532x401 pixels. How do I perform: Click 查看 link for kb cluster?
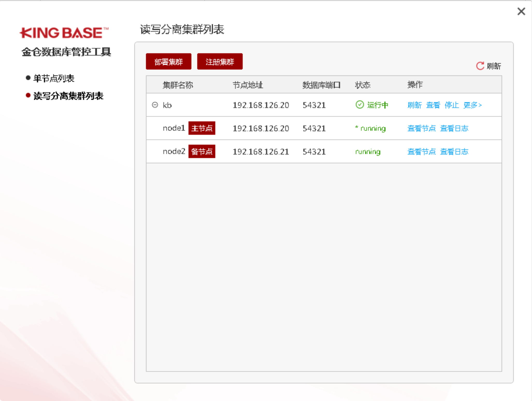[433, 105]
